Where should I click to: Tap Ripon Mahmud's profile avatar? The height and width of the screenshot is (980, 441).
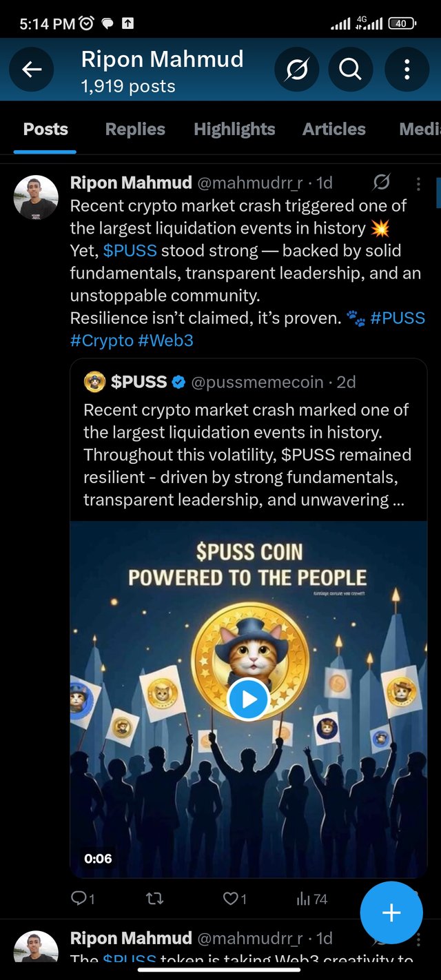pos(36,197)
